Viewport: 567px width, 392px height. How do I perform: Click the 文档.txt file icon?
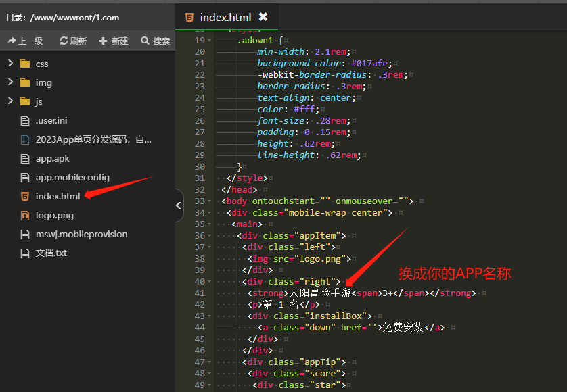[x=25, y=253]
